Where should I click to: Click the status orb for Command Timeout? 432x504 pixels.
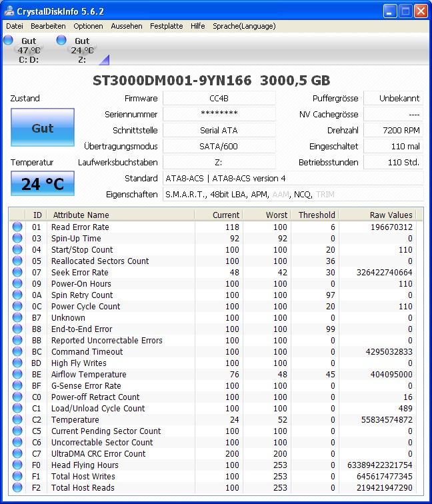tap(17, 351)
